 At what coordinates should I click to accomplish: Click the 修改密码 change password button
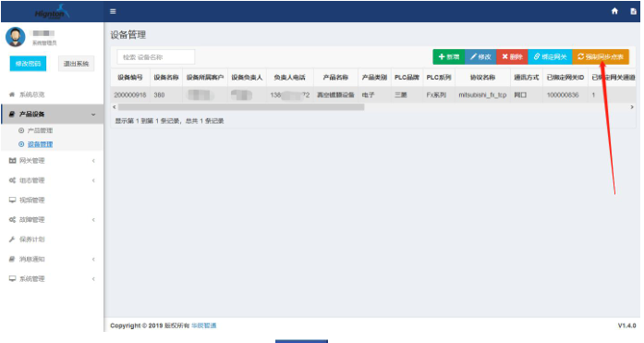[x=28, y=64]
